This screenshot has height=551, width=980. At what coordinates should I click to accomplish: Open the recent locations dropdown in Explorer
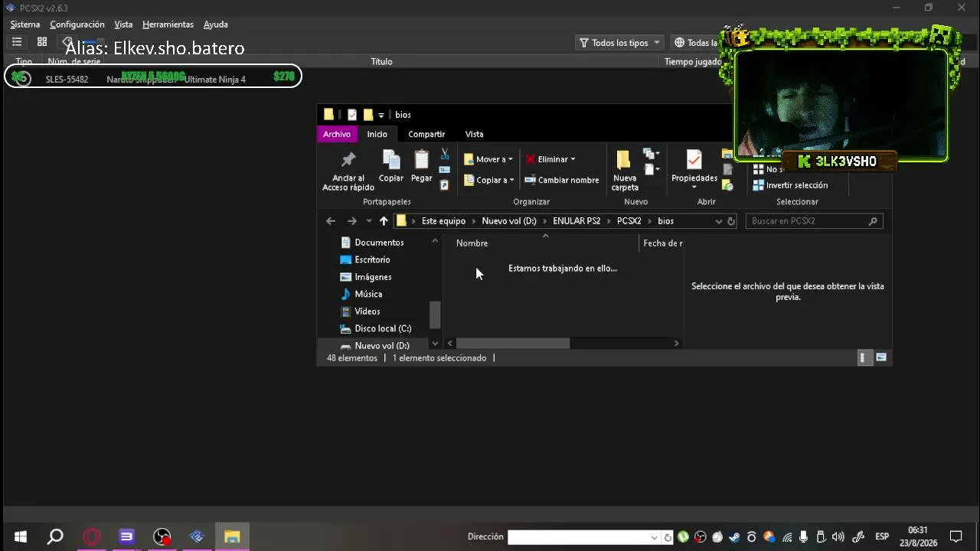[x=369, y=221]
